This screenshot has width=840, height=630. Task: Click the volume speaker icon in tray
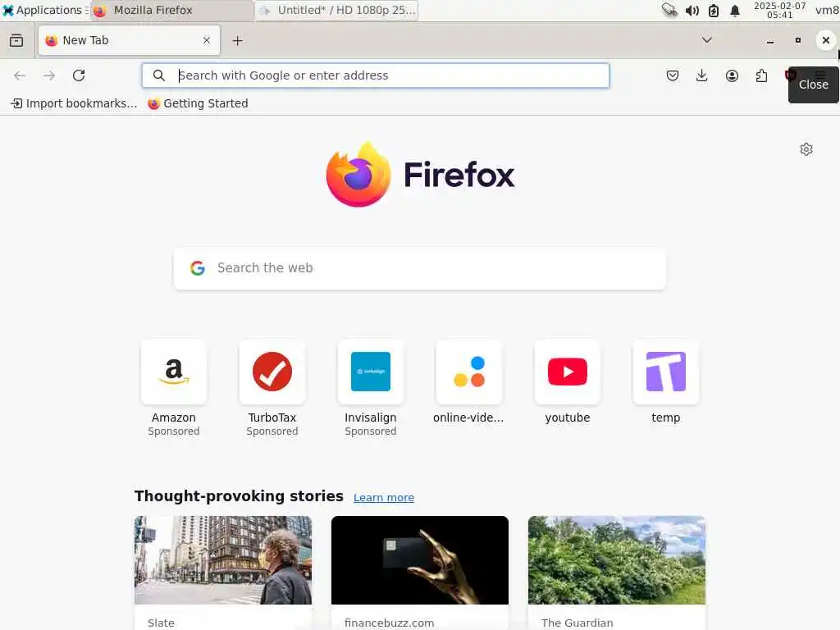pyautogui.click(x=692, y=11)
